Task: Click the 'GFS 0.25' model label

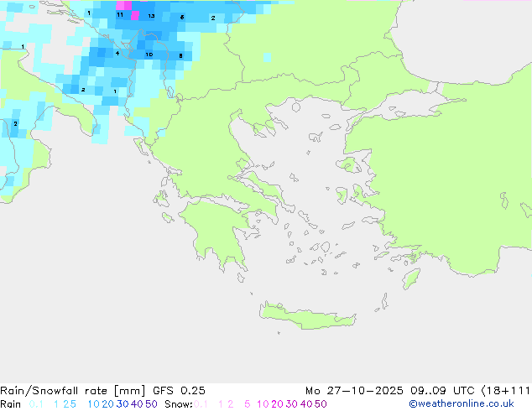Action: tap(179, 391)
